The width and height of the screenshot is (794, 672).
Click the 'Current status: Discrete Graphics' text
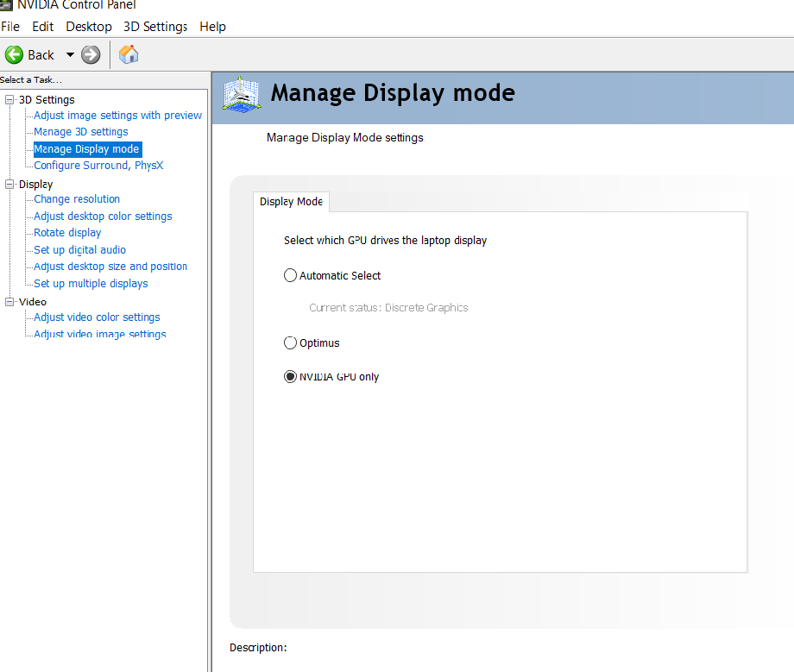point(388,308)
